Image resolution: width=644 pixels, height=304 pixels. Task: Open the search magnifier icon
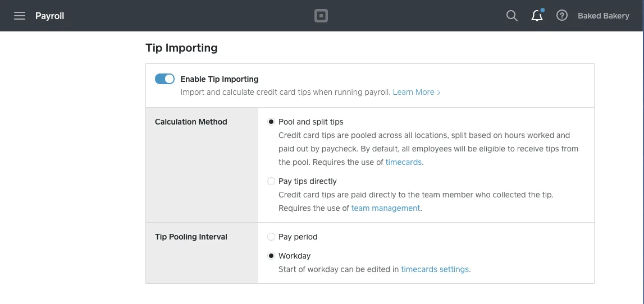511,16
